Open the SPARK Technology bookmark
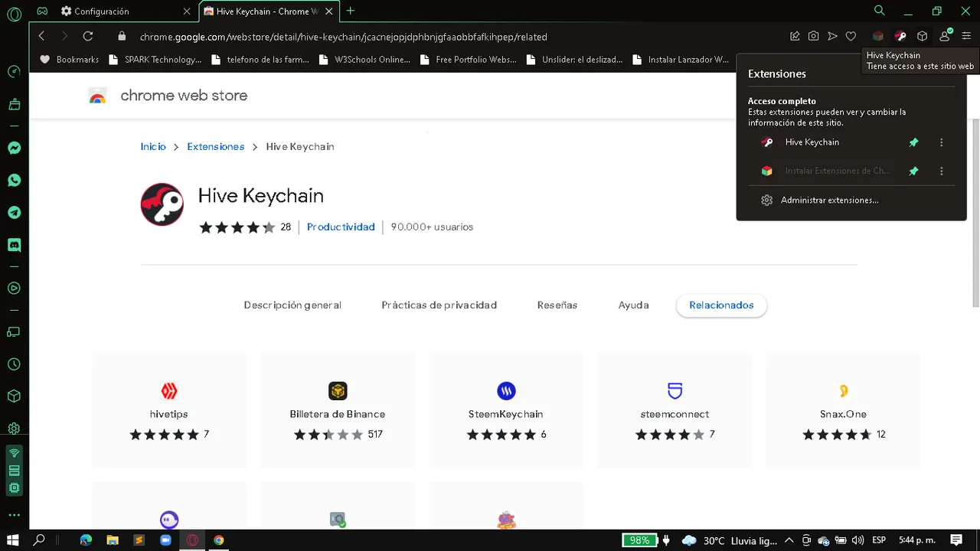980x551 pixels. (155, 60)
